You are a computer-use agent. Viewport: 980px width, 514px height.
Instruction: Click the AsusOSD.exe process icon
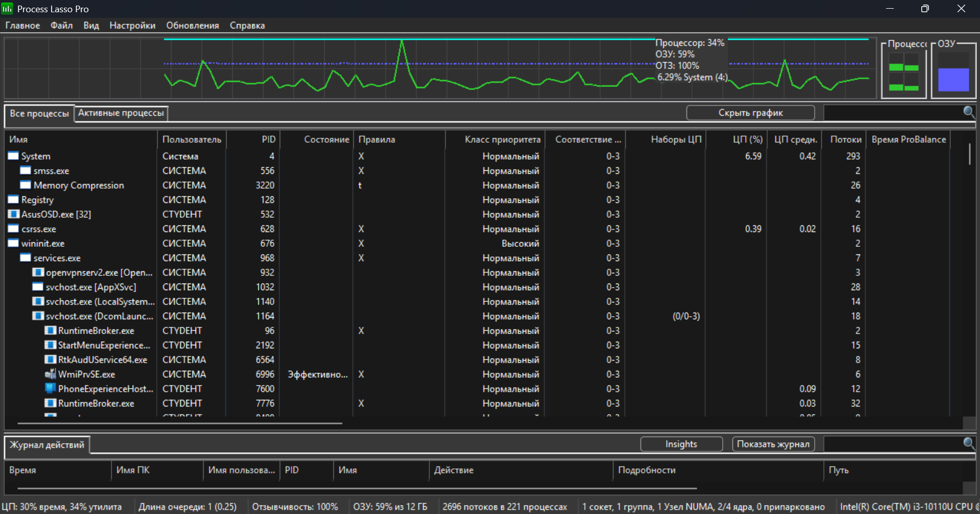tap(14, 214)
